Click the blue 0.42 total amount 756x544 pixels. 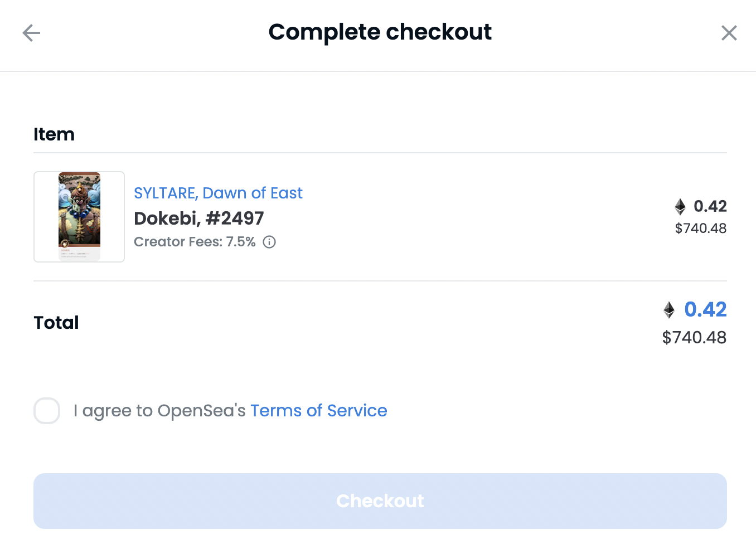(x=705, y=309)
